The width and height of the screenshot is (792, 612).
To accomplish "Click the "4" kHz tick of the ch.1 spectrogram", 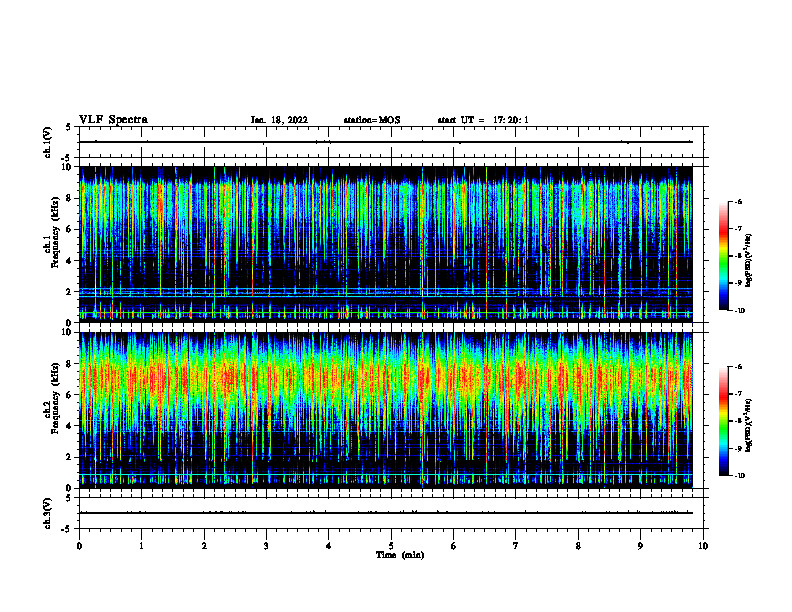I will [69, 261].
